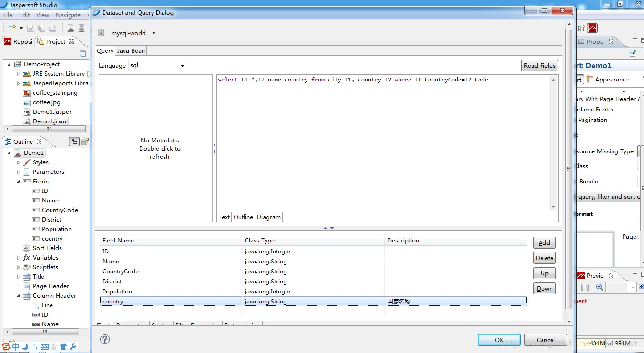644x353 pixels.
Task: Select the coffee_stain.png file icon
Action: [27, 93]
